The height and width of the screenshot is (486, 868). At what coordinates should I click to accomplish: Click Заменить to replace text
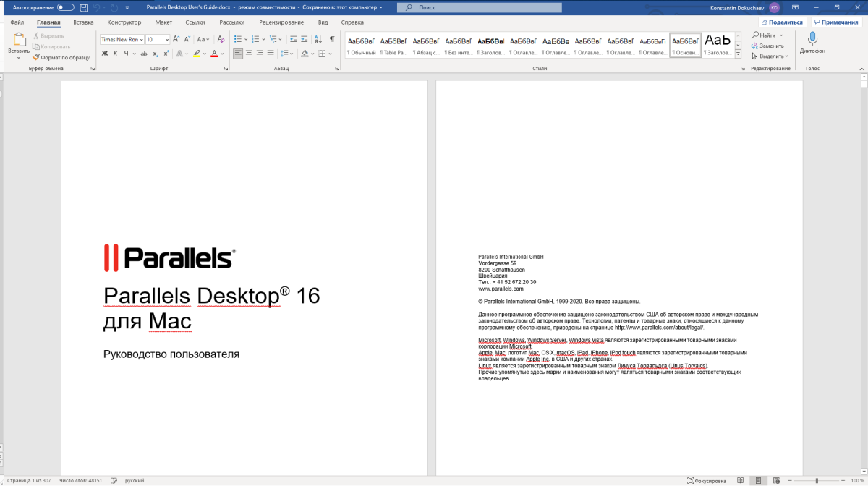[x=767, y=46]
